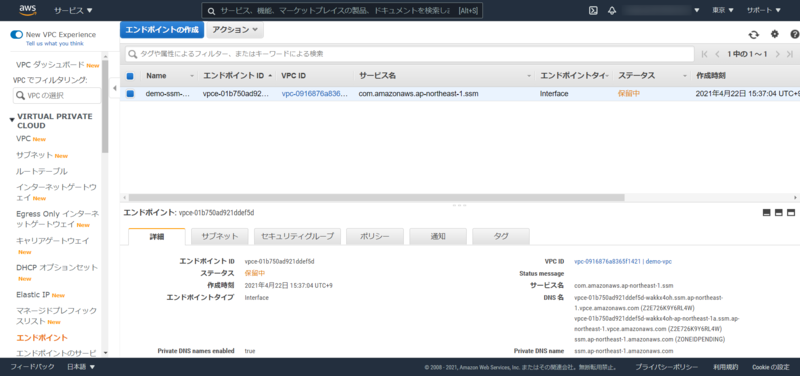This screenshot has width=800, height=376.
Task: Open the アクション dropdown
Action: click(x=235, y=30)
